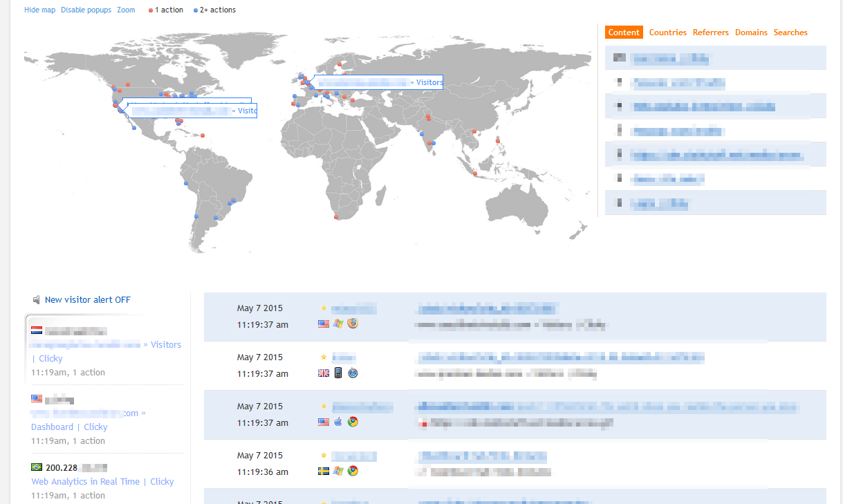Open the Web Analytics in Real Time link
843x504 pixels.
click(85, 482)
